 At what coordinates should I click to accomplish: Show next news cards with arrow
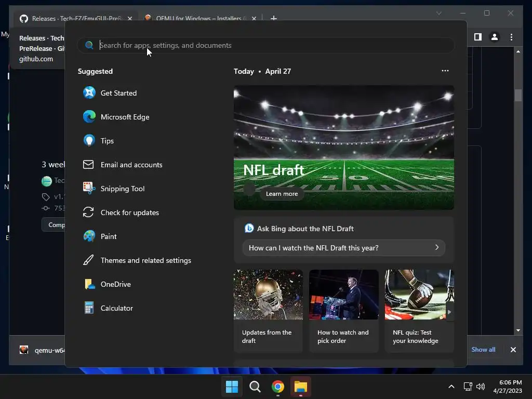(449, 312)
